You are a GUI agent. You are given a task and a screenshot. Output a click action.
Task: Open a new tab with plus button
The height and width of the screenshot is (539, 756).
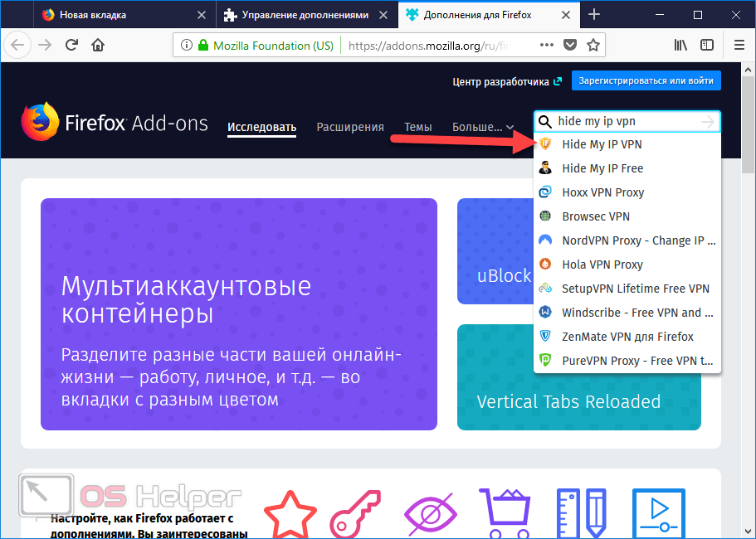pos(594,15)
